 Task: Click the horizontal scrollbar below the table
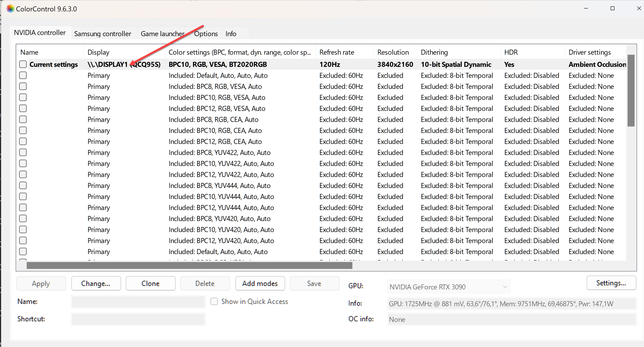[x=189, y=266]
